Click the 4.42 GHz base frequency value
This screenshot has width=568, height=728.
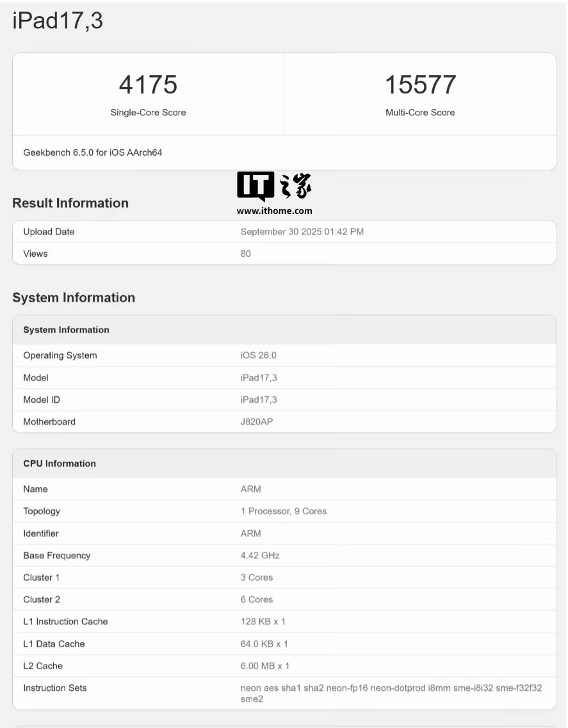(x=260, y=555)
